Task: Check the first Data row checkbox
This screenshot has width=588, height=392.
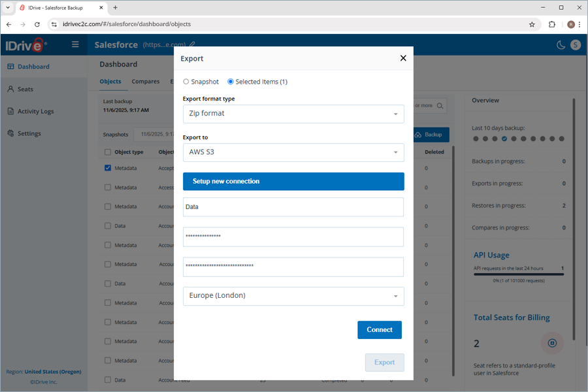Action: point(108,226)
